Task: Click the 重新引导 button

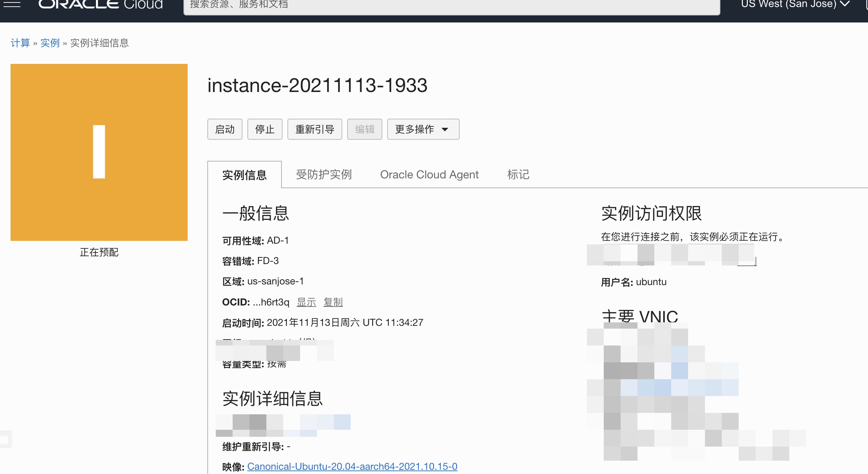Action: click(315, 129)
